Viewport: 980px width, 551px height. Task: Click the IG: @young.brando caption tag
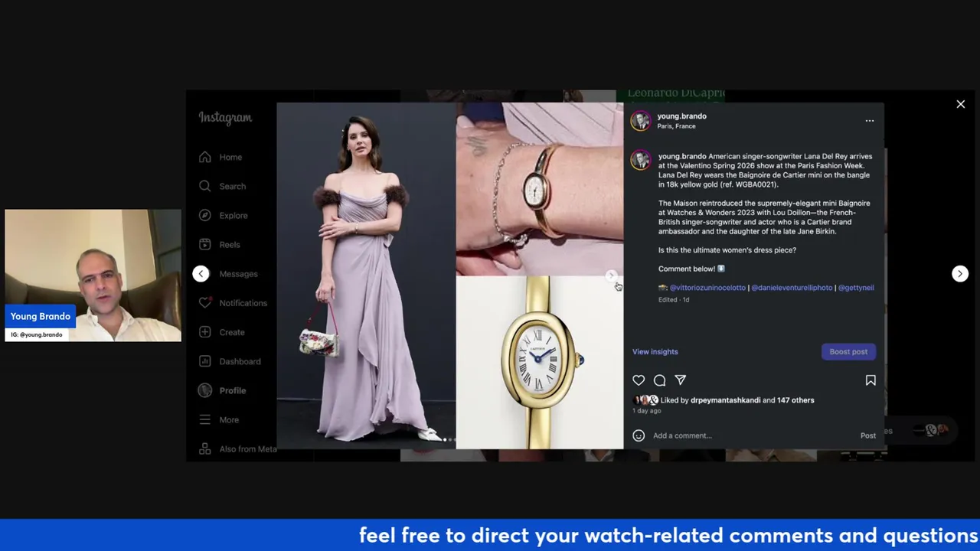pos(37,334)
